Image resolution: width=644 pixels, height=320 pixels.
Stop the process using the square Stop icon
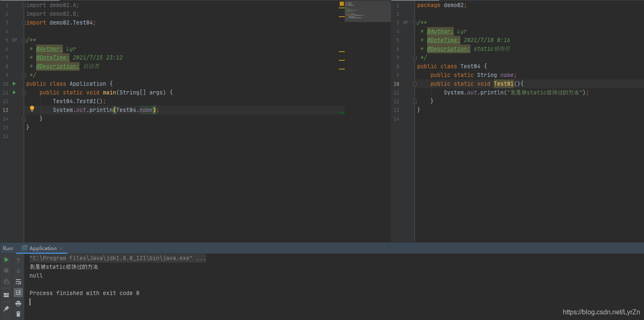[6, 270]
